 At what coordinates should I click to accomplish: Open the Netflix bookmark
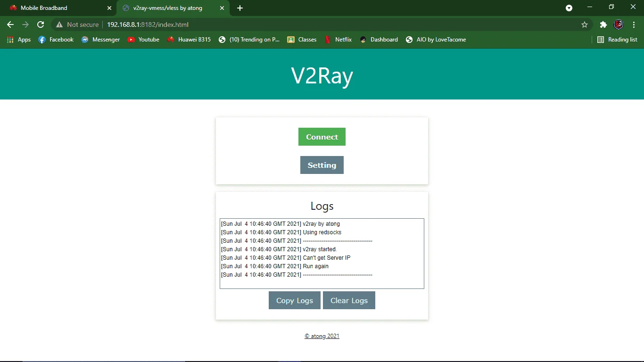pos(338,40)
